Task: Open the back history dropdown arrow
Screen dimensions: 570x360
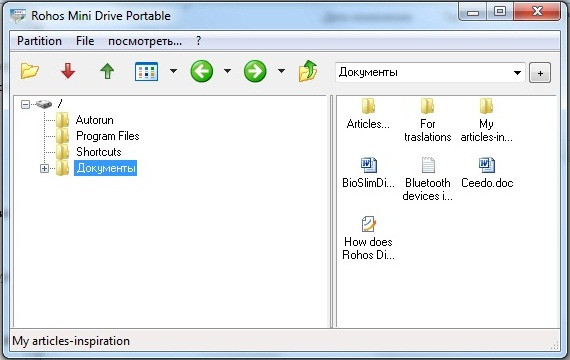Action: [227, 71]
